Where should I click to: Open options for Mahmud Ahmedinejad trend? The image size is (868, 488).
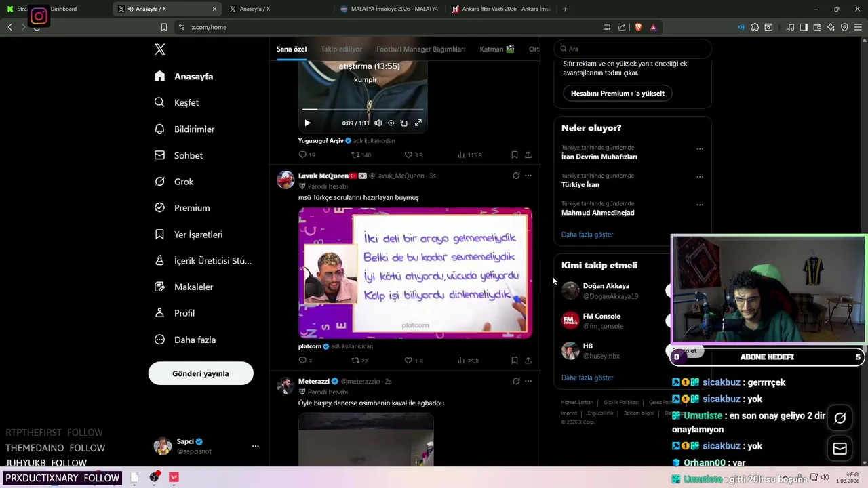click(700, 205)
